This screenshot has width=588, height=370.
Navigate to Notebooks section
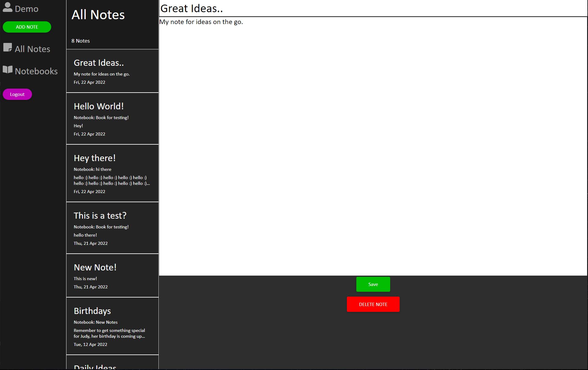pos(36,71)
